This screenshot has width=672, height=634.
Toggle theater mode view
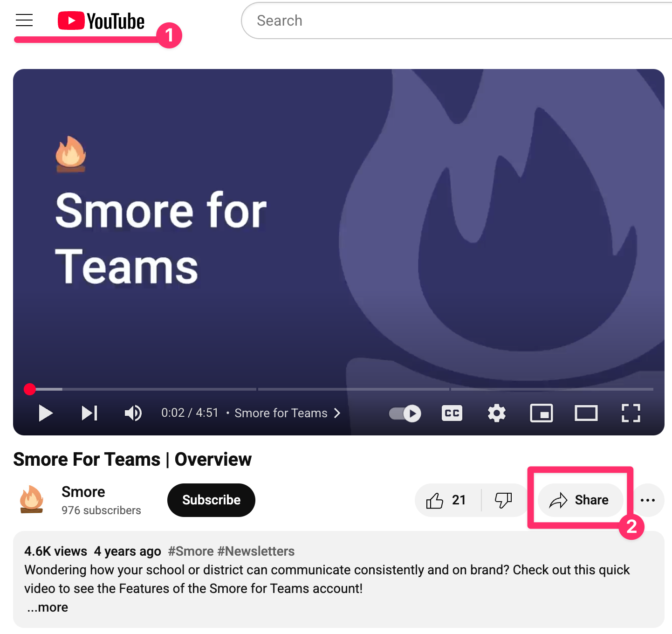click(x=586, y=413)
